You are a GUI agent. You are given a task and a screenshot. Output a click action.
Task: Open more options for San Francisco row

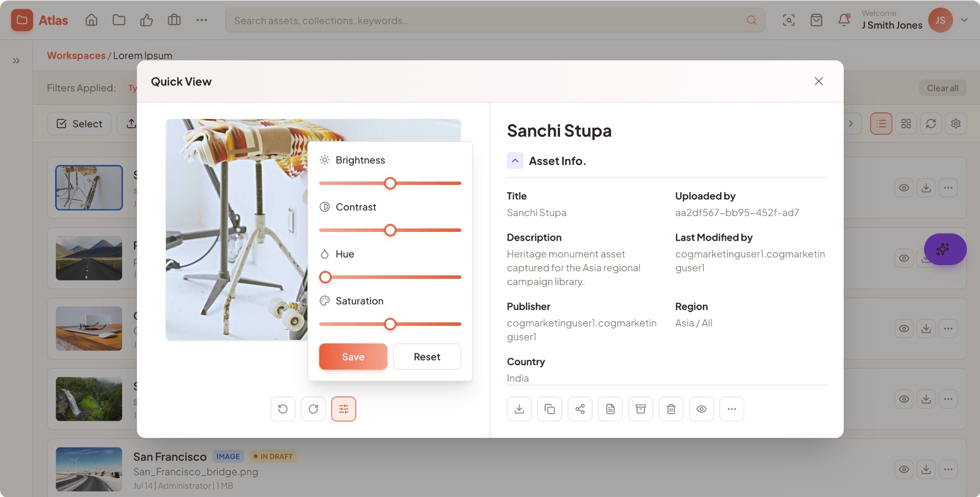[x=948, y=469]
